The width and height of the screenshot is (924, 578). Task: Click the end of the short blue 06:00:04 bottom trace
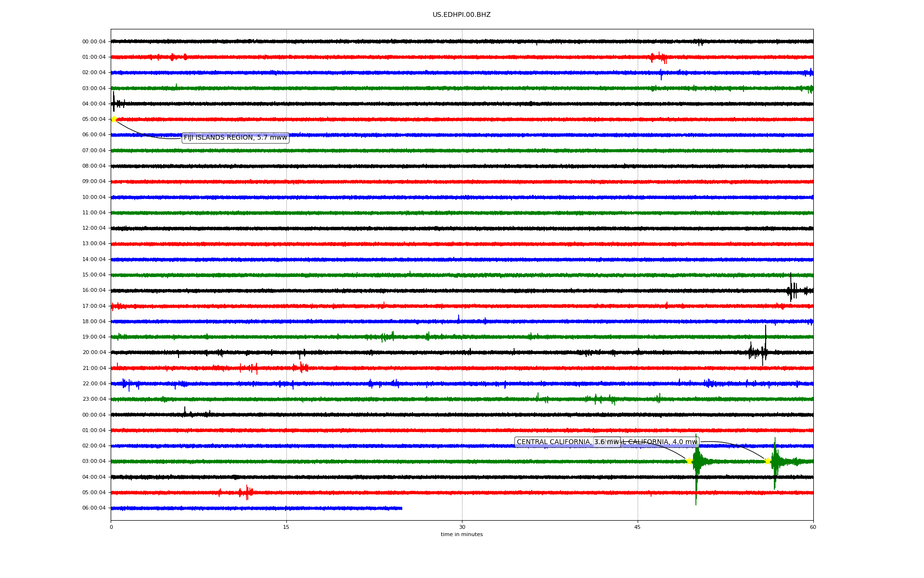[401, 508]
